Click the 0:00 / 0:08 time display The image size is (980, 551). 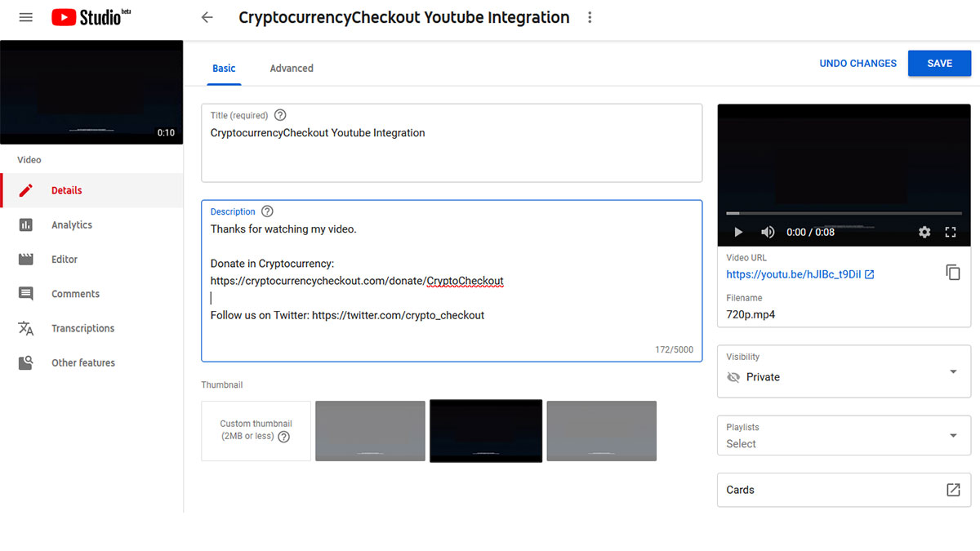point(811,233)
